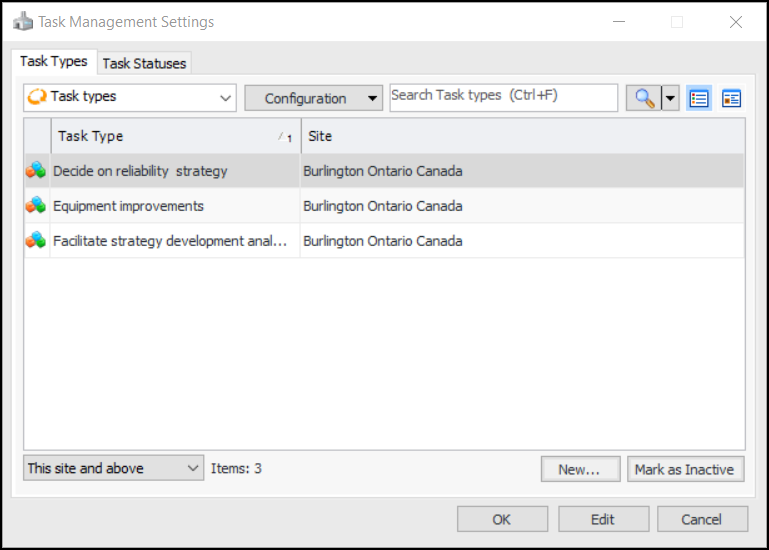Close the Task Management Settings window
The image size is (769, 550).
point(735,22)
